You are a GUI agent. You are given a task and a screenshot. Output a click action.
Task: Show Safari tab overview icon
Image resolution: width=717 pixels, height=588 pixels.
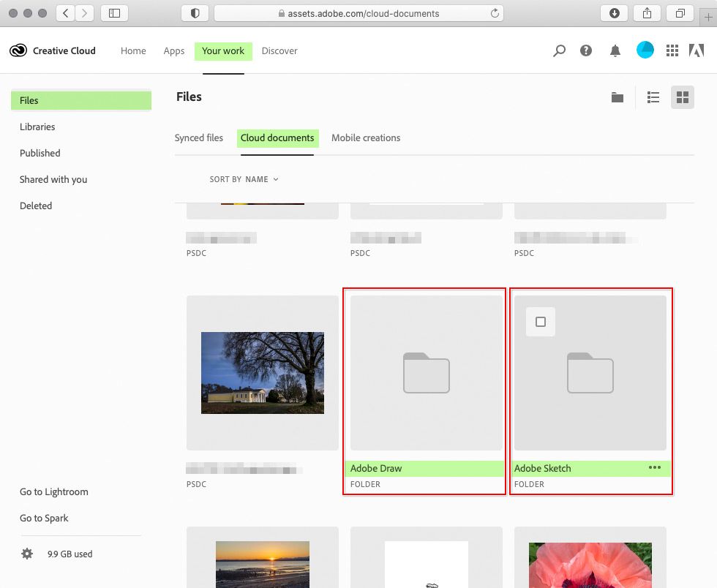coord(680,13)
